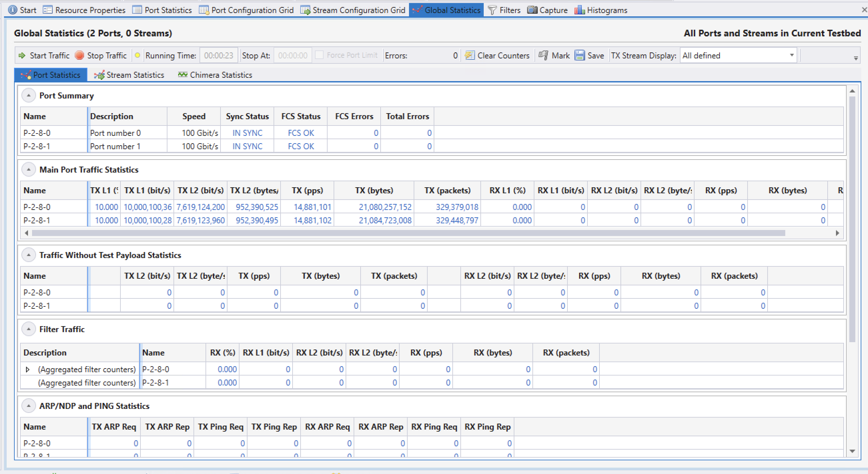The image size is (868, 474).
Task: Click the Chimera Statistics sub-tab icon
Action: pyautogui.click(x=182, y=74)
